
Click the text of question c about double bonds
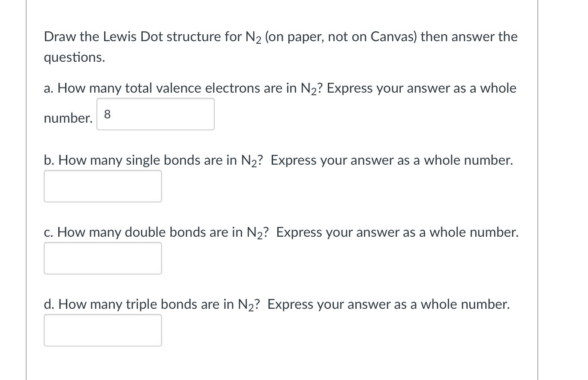click(x=281, y=232)
